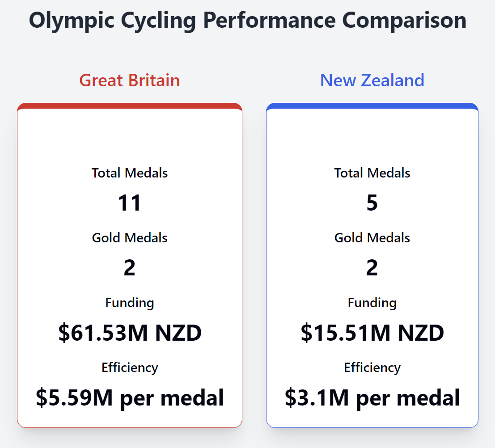Click Great Britain's gold medal count 2

[x=130, y=268]
